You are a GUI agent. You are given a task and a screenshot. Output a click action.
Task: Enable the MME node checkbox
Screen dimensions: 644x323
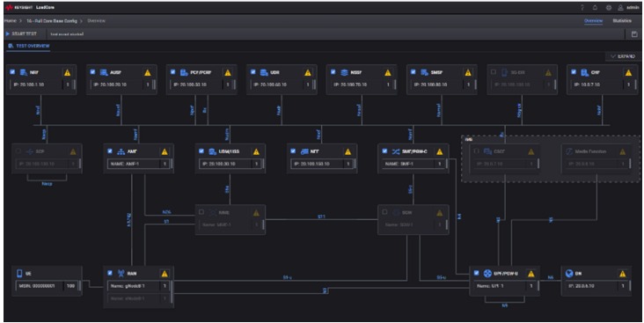click(x=201, y=212)
